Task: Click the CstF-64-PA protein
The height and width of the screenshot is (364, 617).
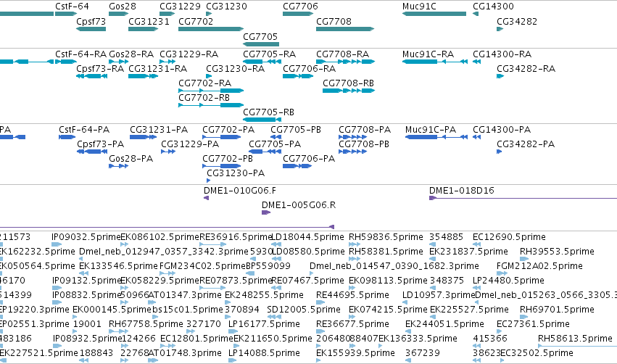Action: 67,137
